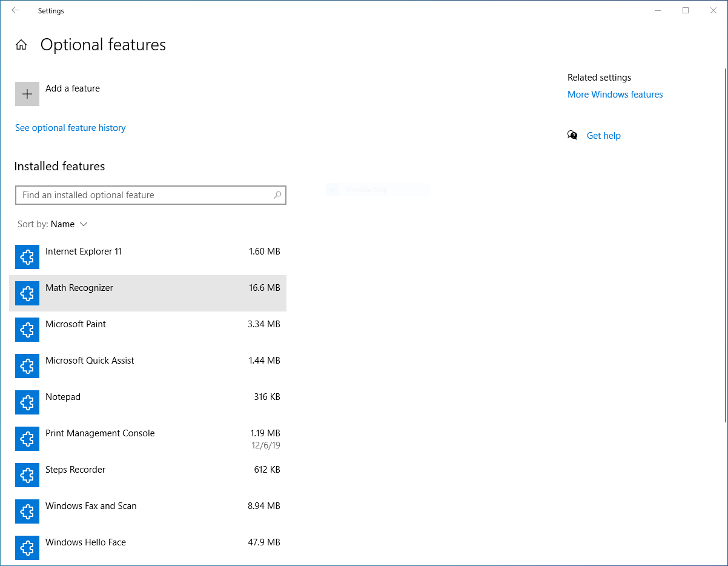Screen dimensions: 728x566
Task: Click the Get help chat bubble icon
Action: coord(572,135)
